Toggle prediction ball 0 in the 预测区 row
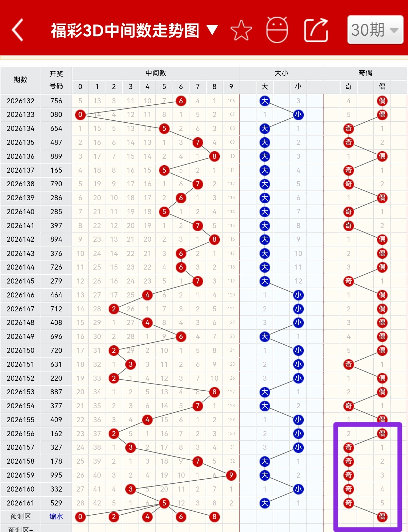The image size is (408, 532). [x=80, y=517]
